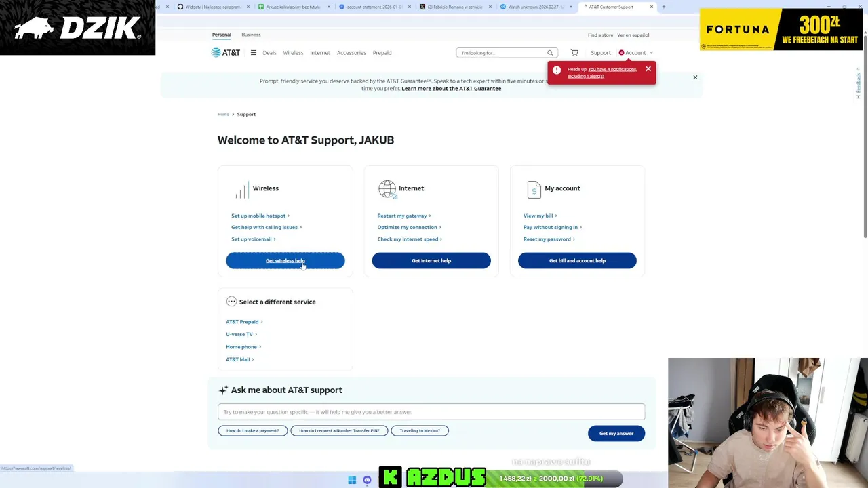Viewport: 868px width, 488px height.
Task: Open AT&T Prepaid service link
Action: (244, 322)
